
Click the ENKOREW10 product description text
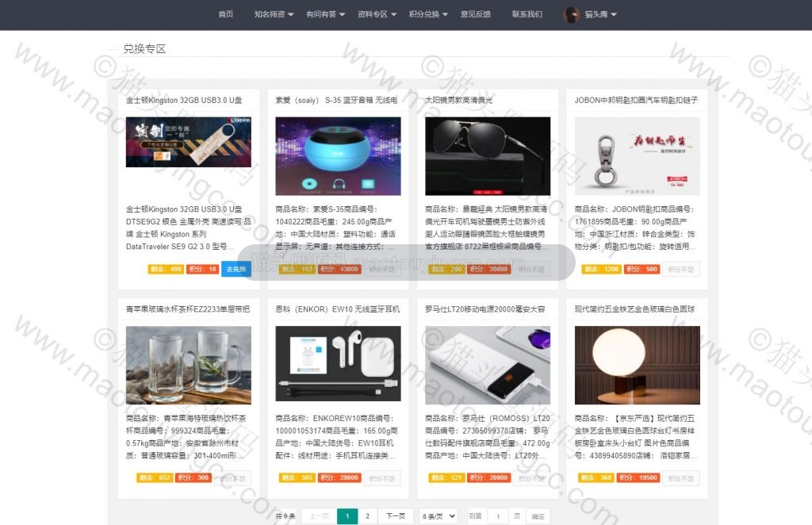point(338,436)
